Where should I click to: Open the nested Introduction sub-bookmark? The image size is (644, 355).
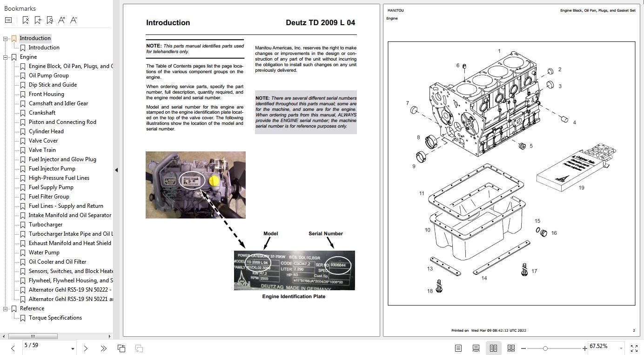(44, 48)
